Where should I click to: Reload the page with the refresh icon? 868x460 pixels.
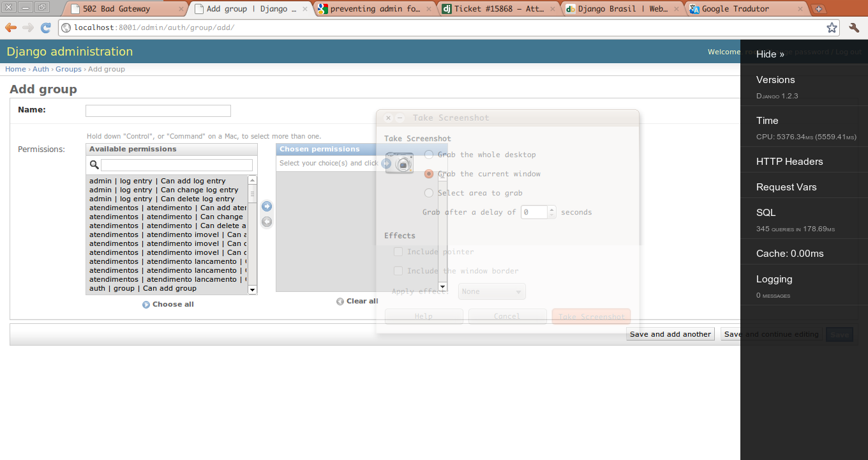point(45,27)
